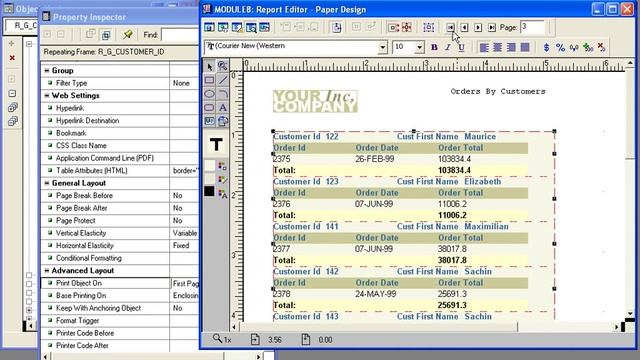Screen dimensions: 640x360
Task: Jump to first page of report
Action: pos(450,27)
